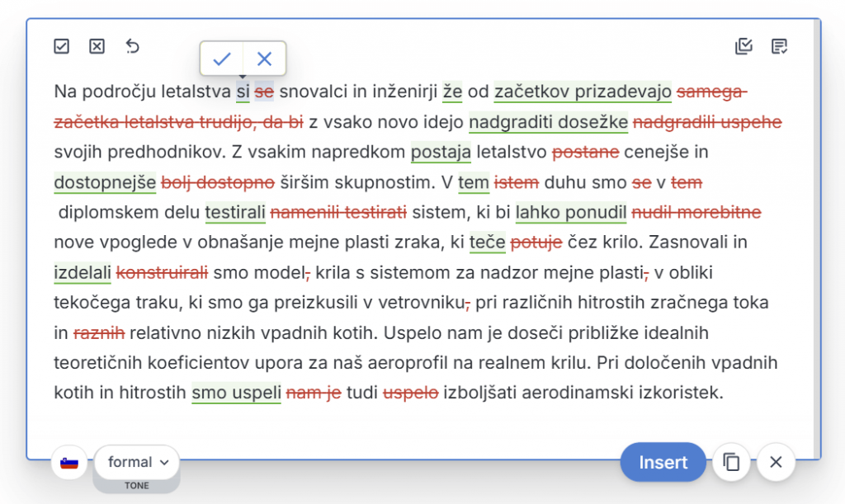
Task: Click the deleted phrase "bolj dostopno"
Action: pyautogui.click(x=218, y=182)
